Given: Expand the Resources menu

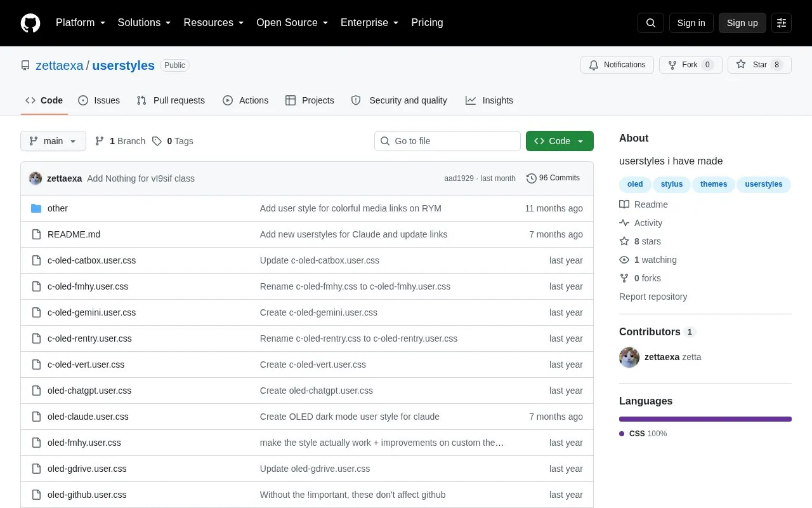Looking at the screenshot, I should [x=214, y=23].
